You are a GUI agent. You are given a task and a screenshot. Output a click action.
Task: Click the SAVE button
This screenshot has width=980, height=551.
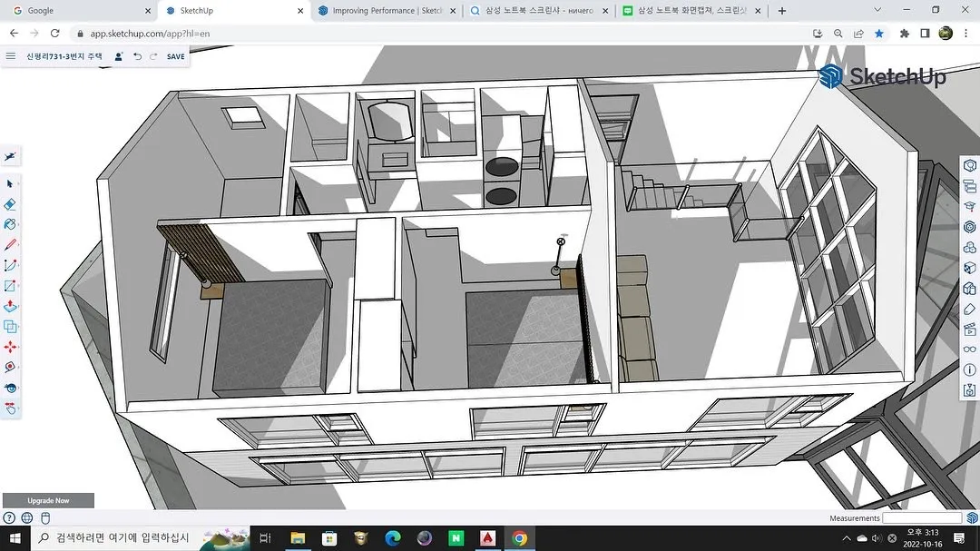pyautogui.click(x=175, y=56)
